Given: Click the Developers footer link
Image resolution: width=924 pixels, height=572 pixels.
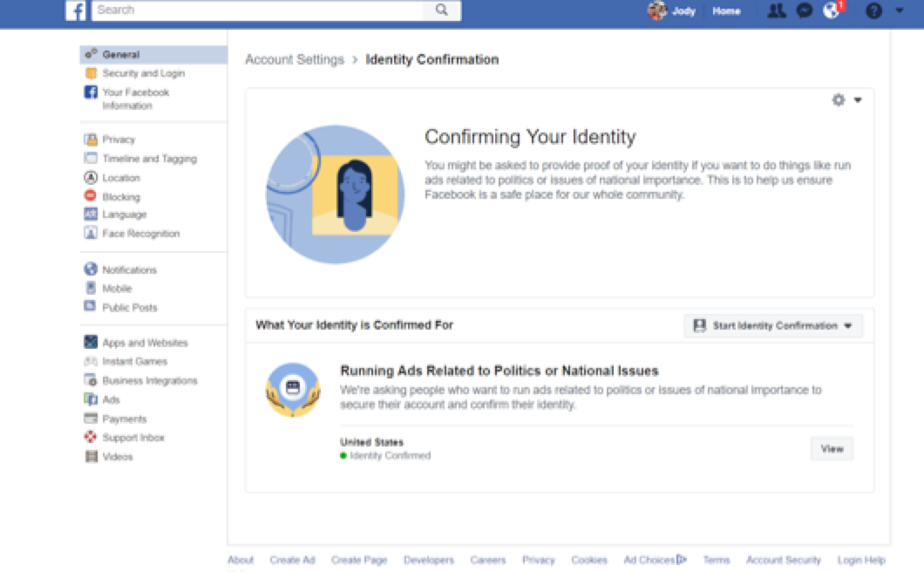Looking at the screenshot, I should click(x=428, y=560).
